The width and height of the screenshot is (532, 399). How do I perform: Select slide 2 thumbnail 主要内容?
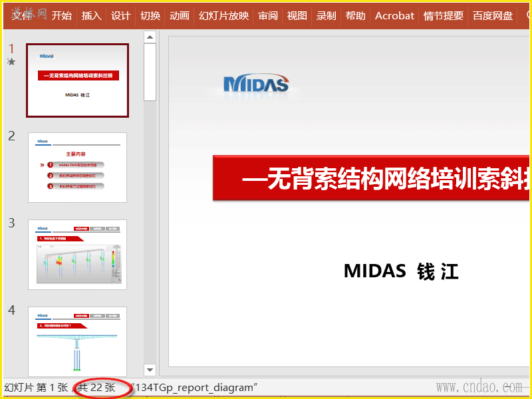[78, 168]
